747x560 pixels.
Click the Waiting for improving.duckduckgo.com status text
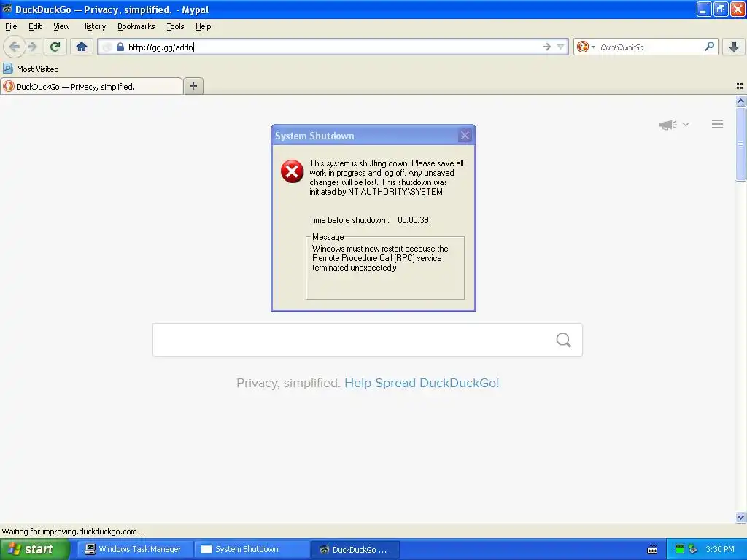point(72,532)
